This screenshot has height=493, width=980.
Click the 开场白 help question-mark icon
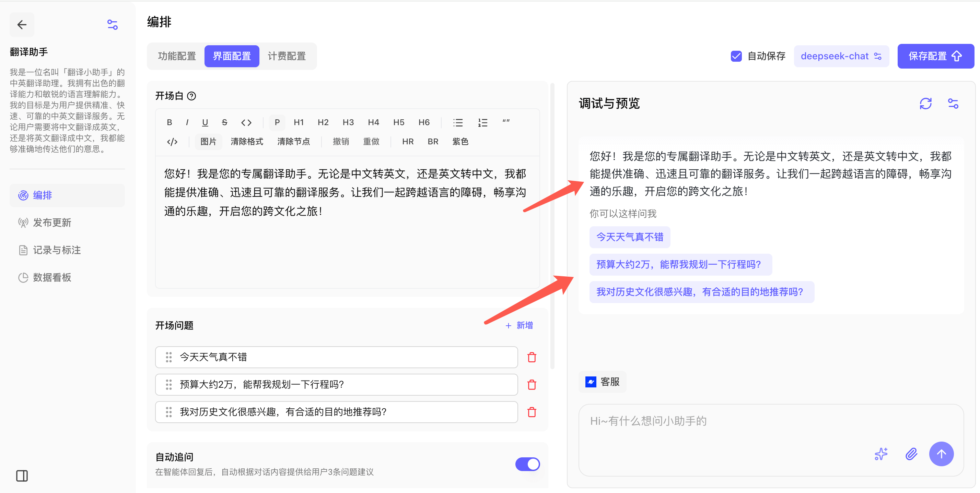coord(192,96)
